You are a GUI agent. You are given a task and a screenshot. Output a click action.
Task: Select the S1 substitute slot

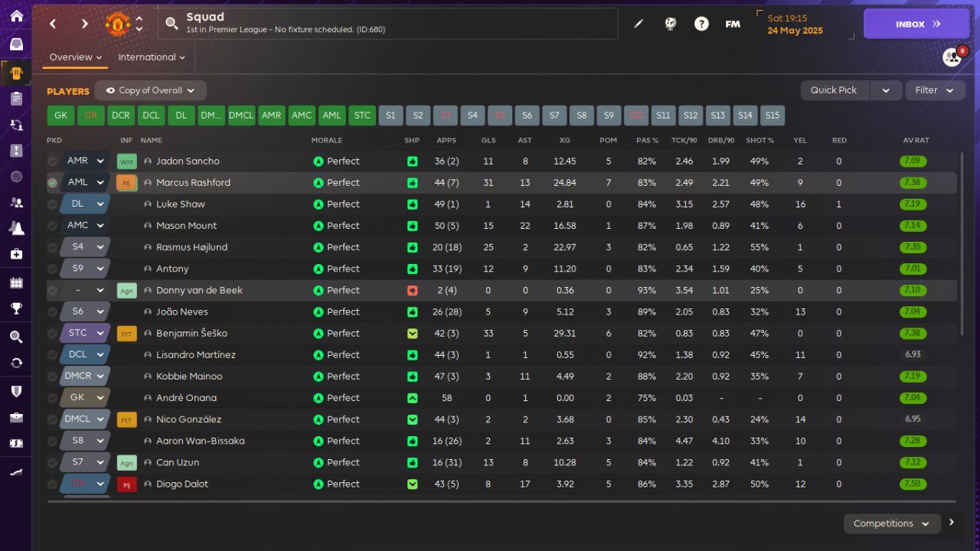coord(390,116)
